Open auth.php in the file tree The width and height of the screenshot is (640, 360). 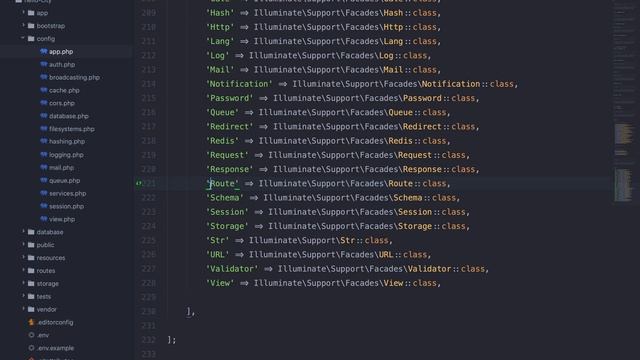click(x=62, y=64)
